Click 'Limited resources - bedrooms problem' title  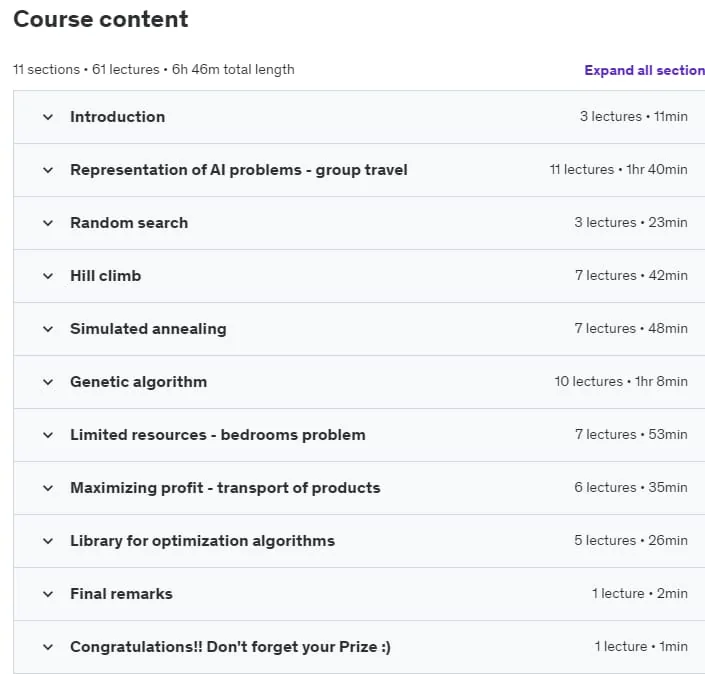point(218,435)
